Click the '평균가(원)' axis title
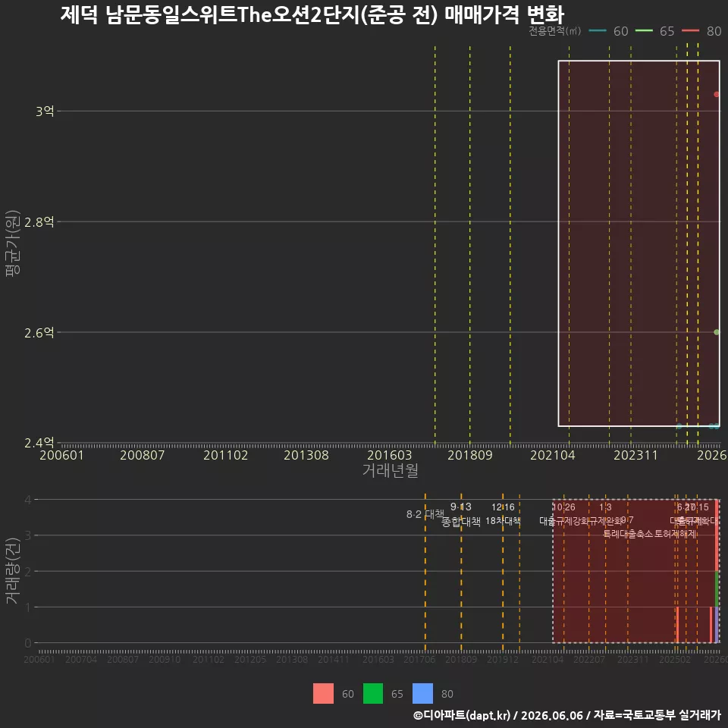The image size is (728, 728). 13,243
